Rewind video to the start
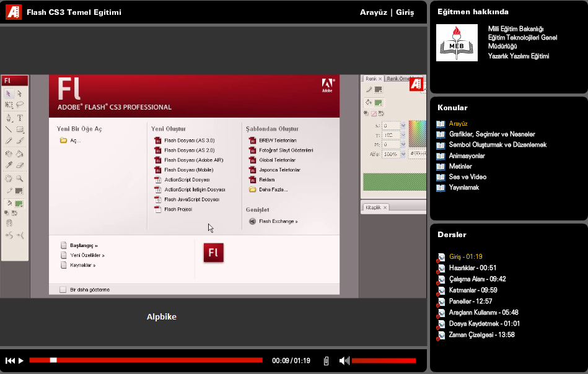The height and width of the screenshot is (374, 588). click(10, 360)
